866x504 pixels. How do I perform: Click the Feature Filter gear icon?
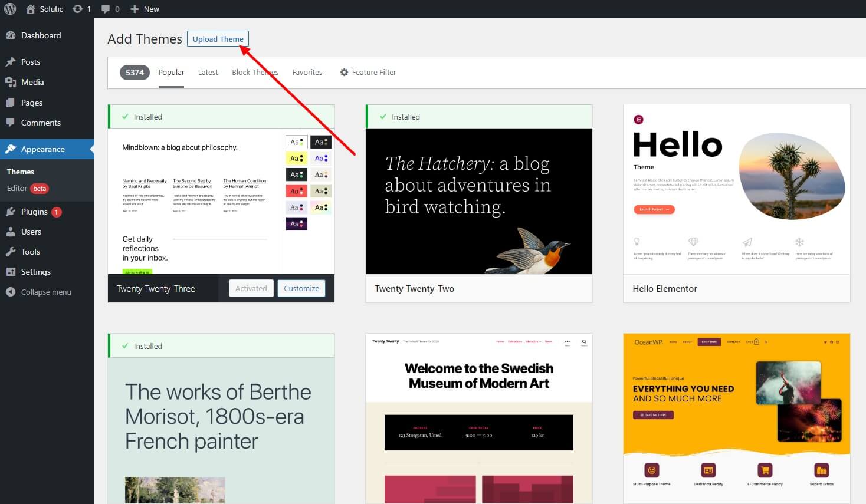pos(344,72)
